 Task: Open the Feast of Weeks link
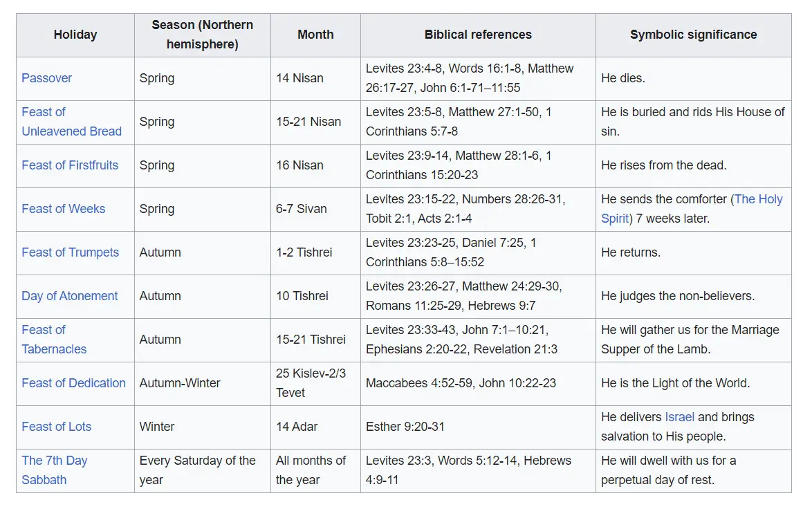63,209
